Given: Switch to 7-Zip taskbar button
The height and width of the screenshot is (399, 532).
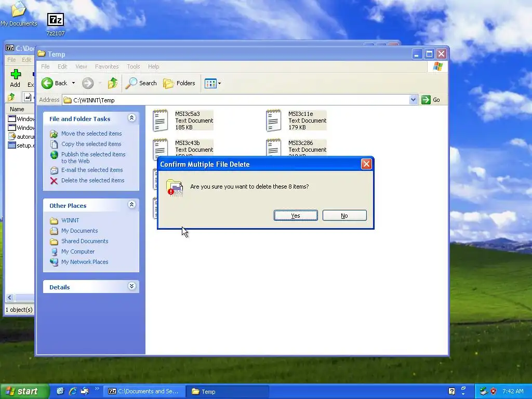Looking at the screenshot, I should coord(144,392).
